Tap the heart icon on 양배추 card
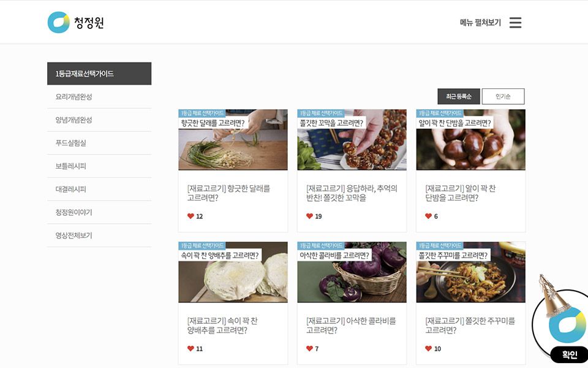 click(x=190, y=348)
